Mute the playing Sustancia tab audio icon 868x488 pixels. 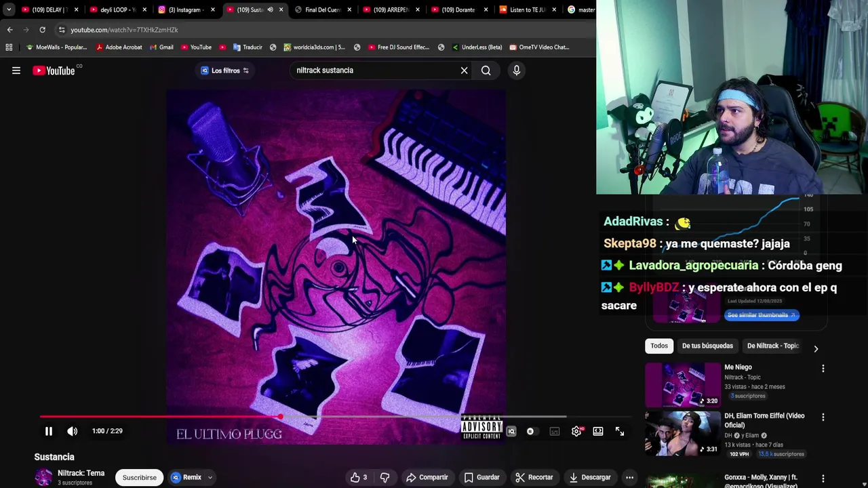[x=270, y=9]
